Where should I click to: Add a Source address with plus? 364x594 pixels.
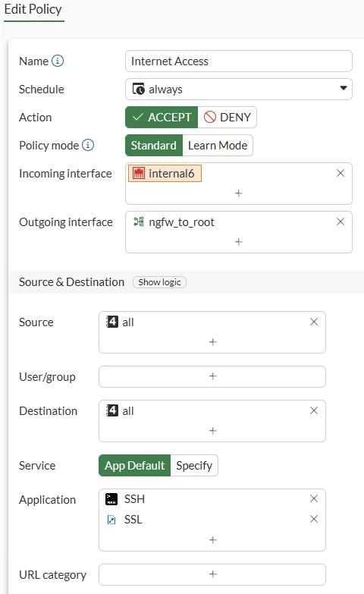coord(213,341)
